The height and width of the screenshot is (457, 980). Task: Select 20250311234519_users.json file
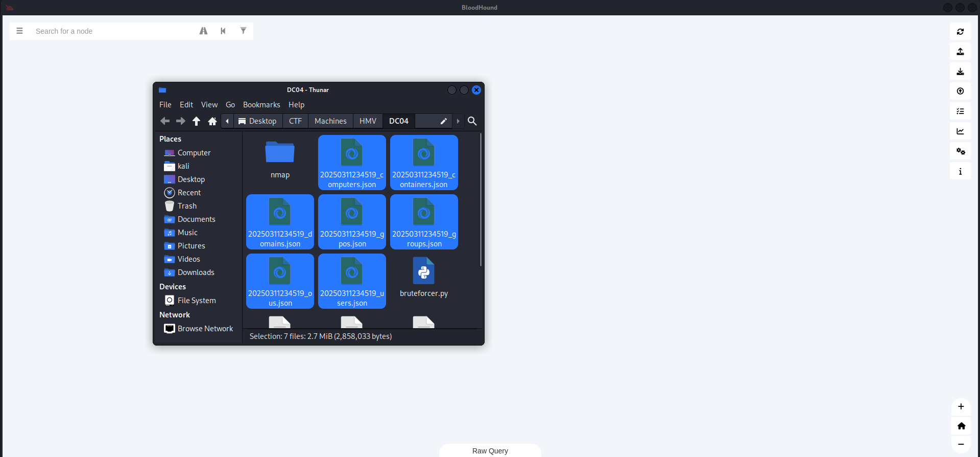click(352, 281)
